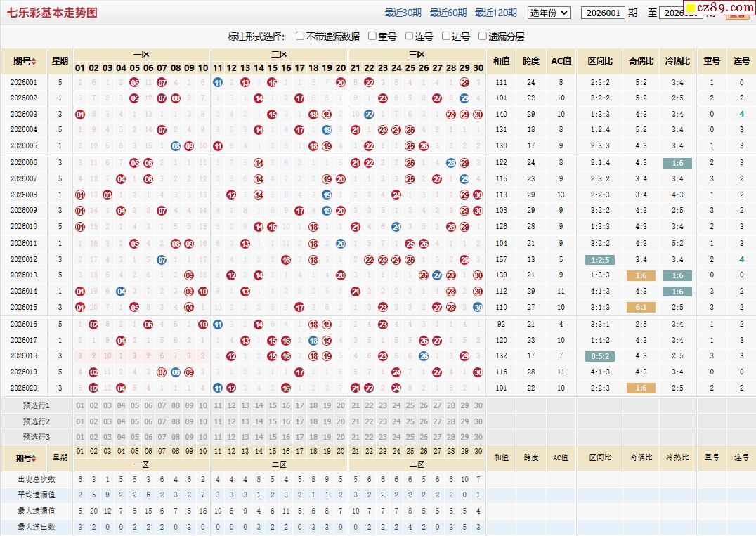Click red ball 30 in row 2026019

478,372
